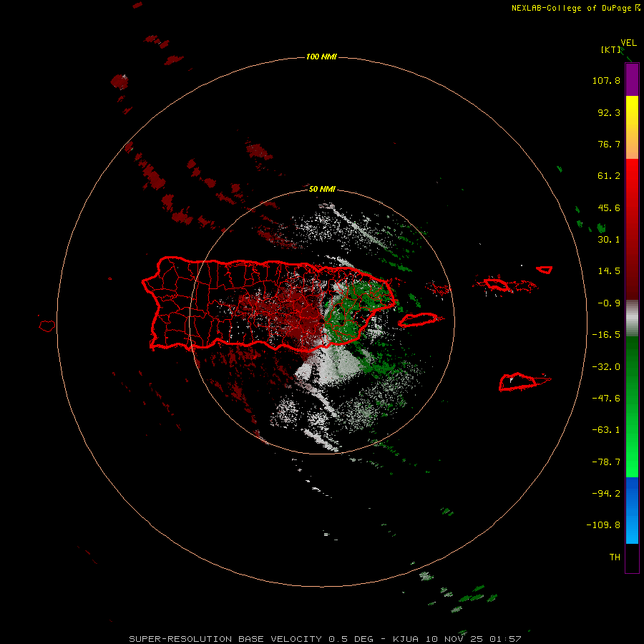Click the -47.6 value on the velocity scale

(606, 399)
